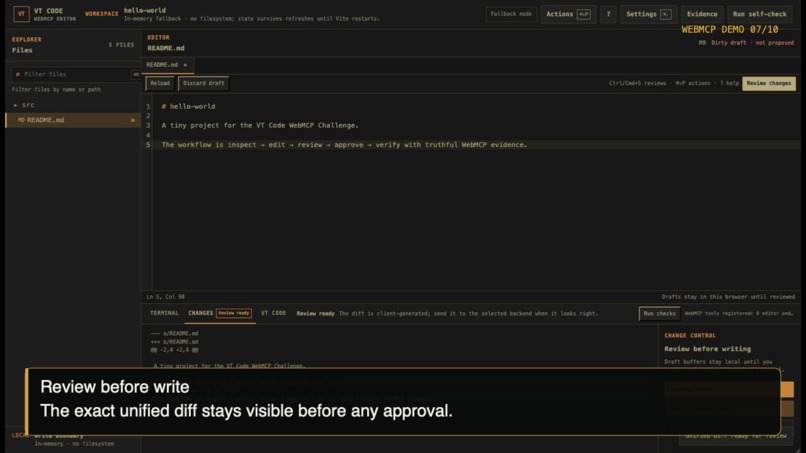Open the CHANGES tab

pyautogui.click(x=219, y=313)
